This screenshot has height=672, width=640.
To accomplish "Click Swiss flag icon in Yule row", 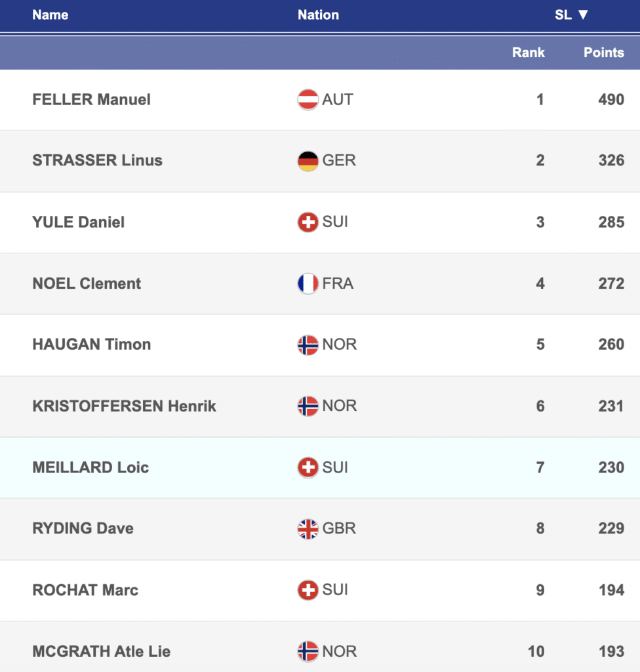I will tap(308, 222).
